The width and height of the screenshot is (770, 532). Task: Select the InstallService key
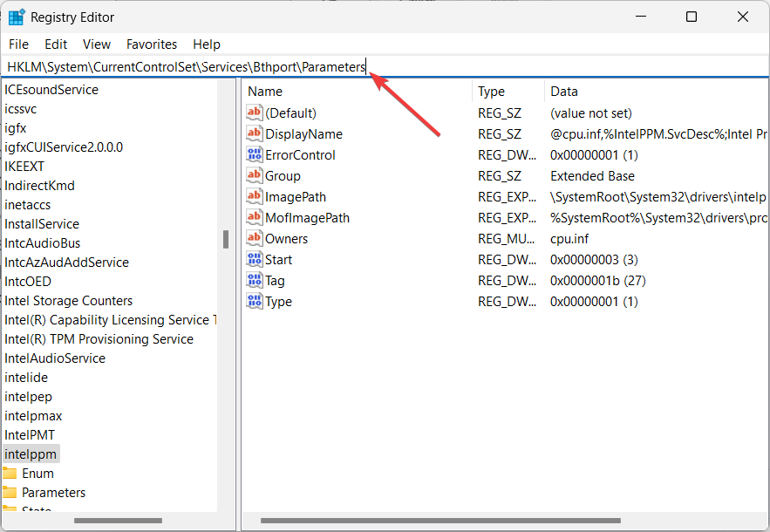42,223
